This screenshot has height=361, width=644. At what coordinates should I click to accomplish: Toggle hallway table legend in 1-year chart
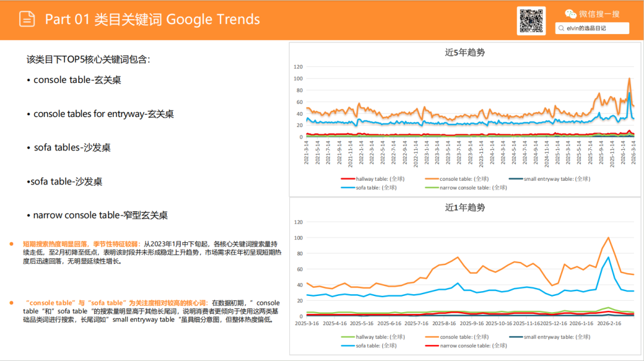[368, 337]
